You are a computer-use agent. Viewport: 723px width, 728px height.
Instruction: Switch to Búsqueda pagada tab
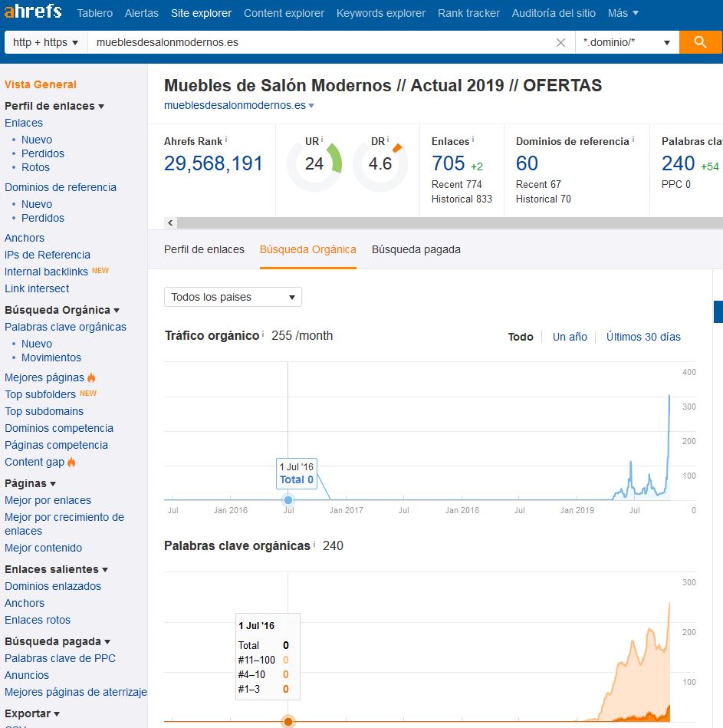tap(416, 249)
